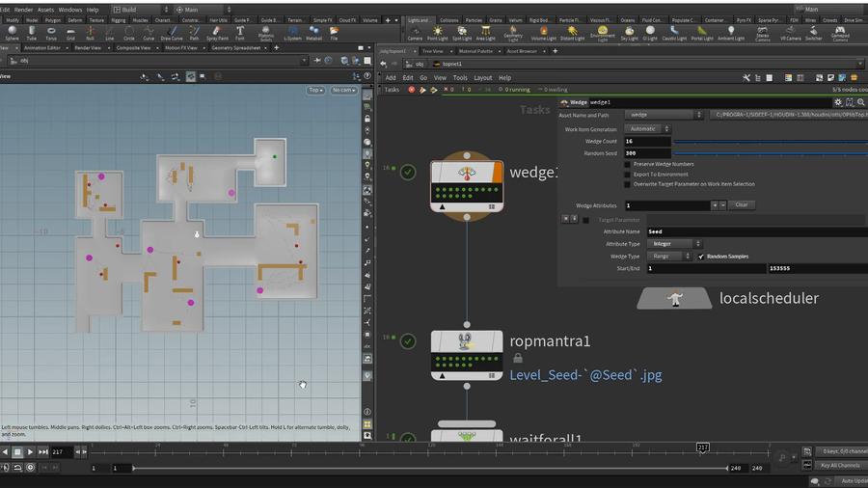Viewport: 868px width, 488px height.
Task: Click the Clear wedge attributes button
Action: 742,205
